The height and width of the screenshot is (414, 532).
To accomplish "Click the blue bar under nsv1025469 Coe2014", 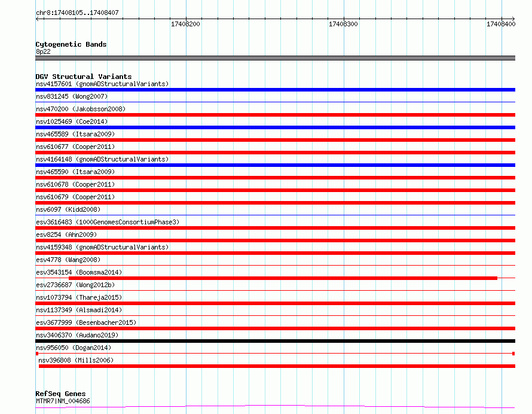I will [x=275, y=127].
